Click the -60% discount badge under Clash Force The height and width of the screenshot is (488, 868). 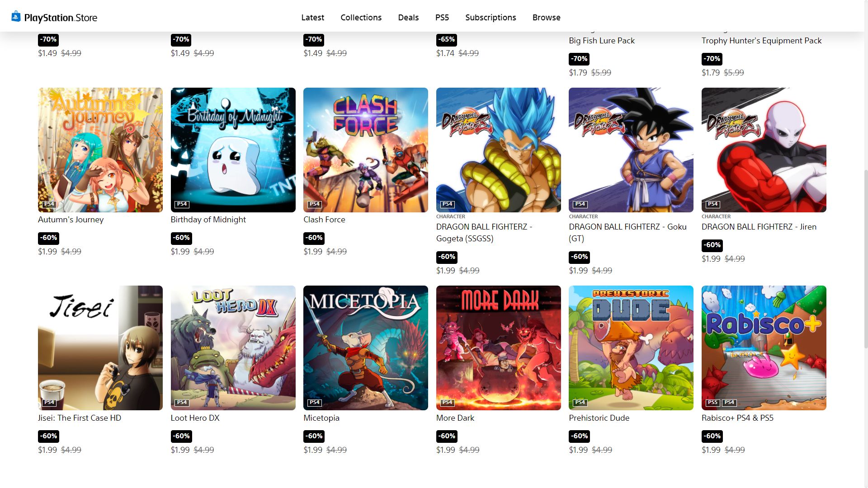click(314, 238)
